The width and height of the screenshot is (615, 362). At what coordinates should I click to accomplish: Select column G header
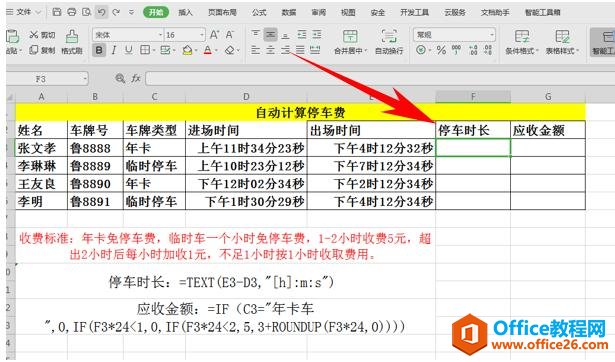click(x=548, y=96)
